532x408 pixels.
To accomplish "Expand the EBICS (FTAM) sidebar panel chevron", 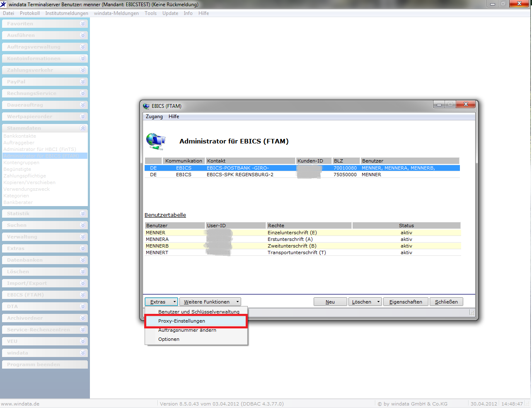I will (x=83, y=295).
